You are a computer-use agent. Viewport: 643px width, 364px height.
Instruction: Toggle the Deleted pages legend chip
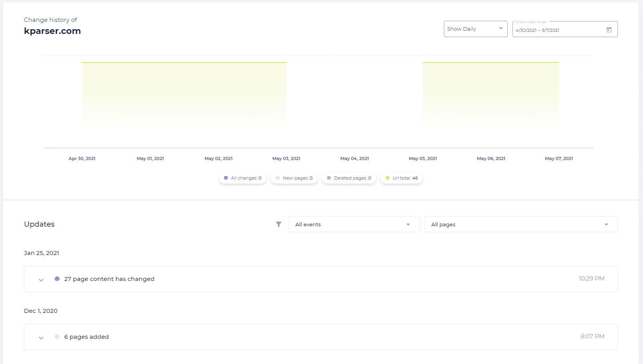click(x=349, y=178)
